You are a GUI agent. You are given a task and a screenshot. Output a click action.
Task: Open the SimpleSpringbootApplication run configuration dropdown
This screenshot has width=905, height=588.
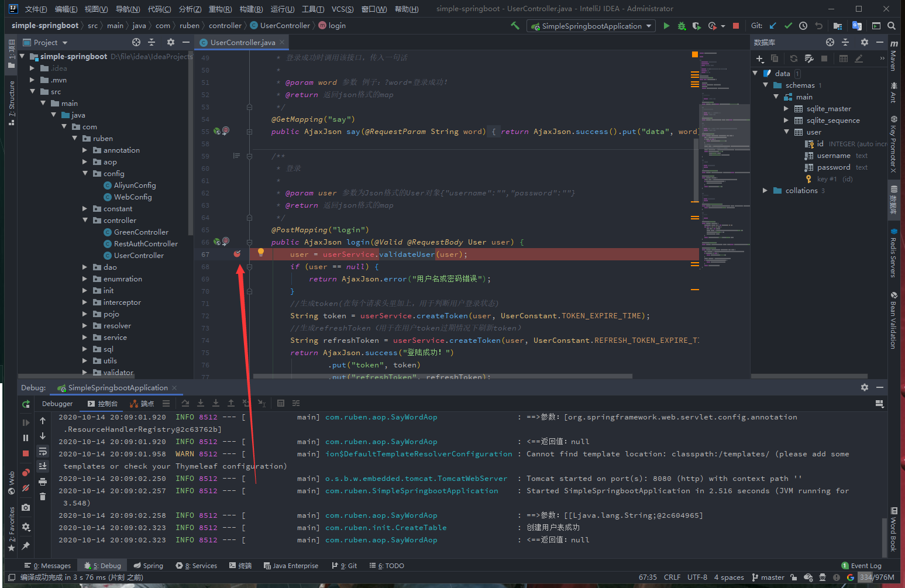pos(591,26)
